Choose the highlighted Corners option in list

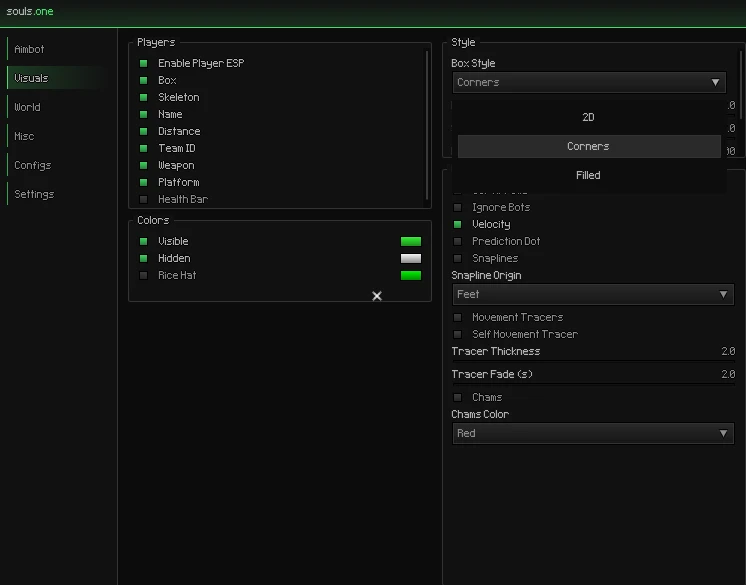point(589,146)
